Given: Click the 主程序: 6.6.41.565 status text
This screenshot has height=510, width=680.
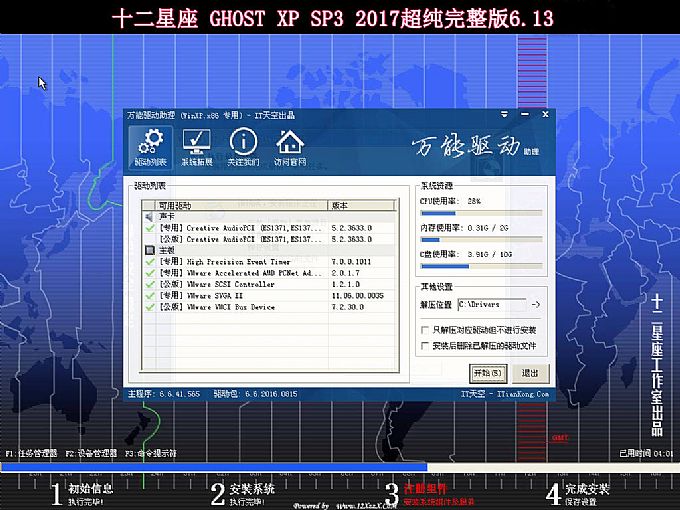Looking at the screenshot, I should pos(164,394).
